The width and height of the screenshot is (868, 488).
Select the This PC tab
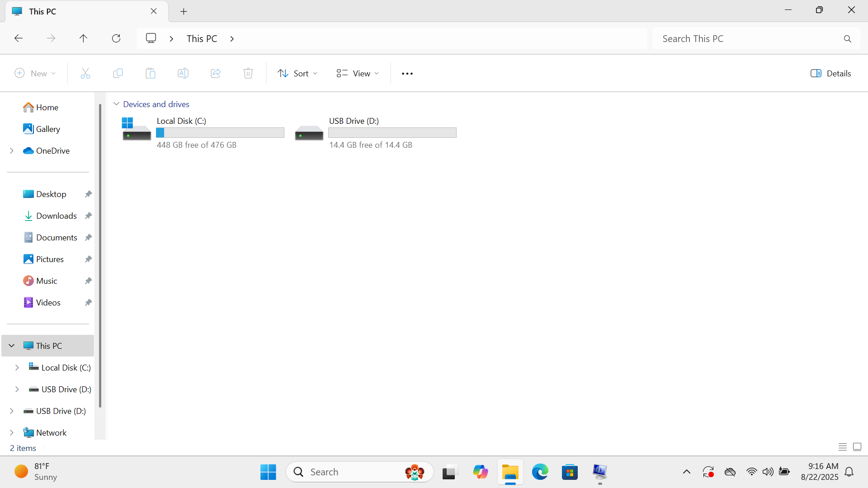[x=86, y=11]
